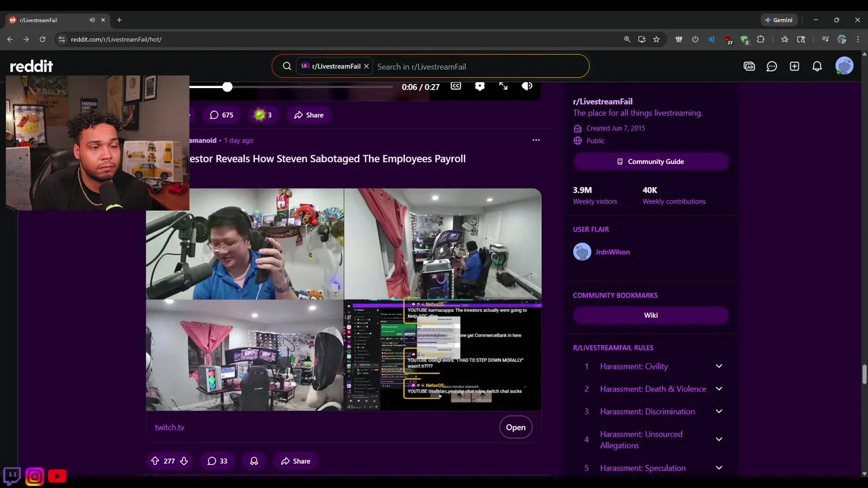Open the Reddit user avatar menu
The height and width of the screenshot is (488, 868).
tap(844, 66)
